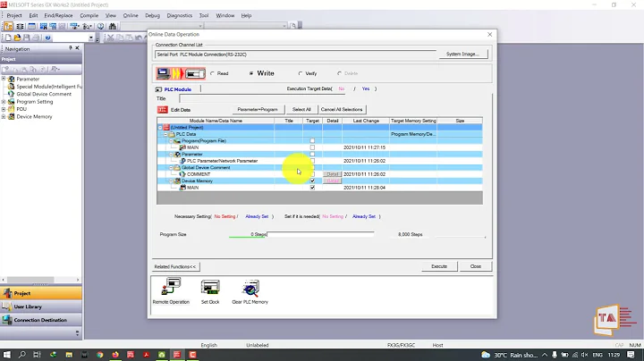Click the PLC Module tab icon

click(158, 89)
